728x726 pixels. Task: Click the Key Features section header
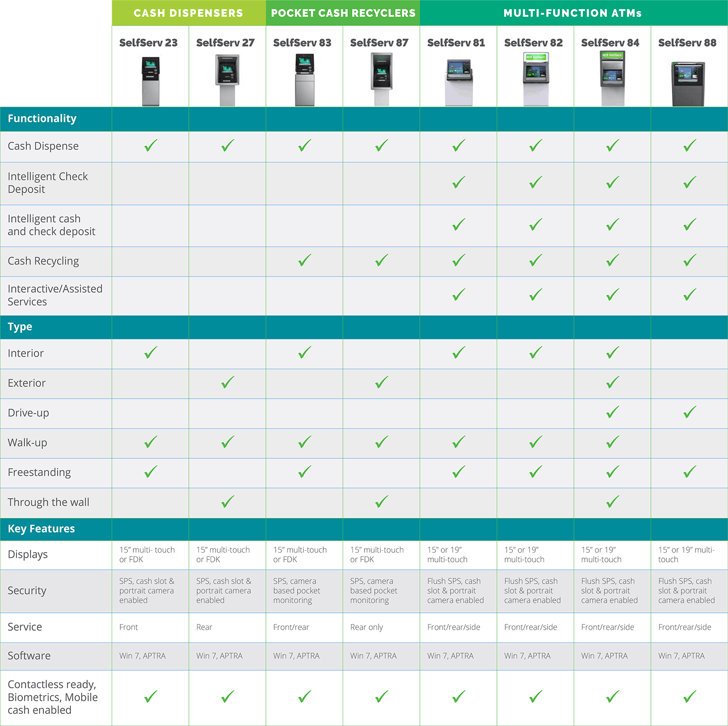point(41,529)
